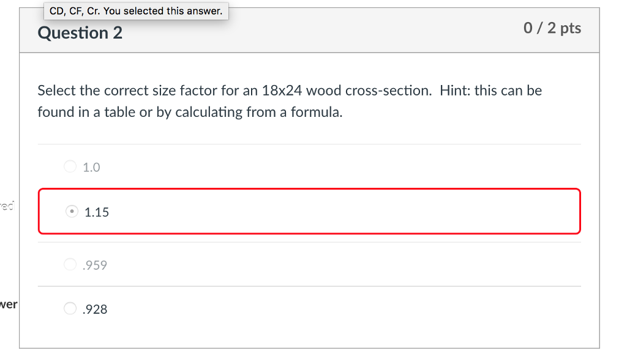Image resolution: width=627 pixels, height=364 pixels.
Task: Select the 1.0 radio button
Action: click(x=70, y=166)
